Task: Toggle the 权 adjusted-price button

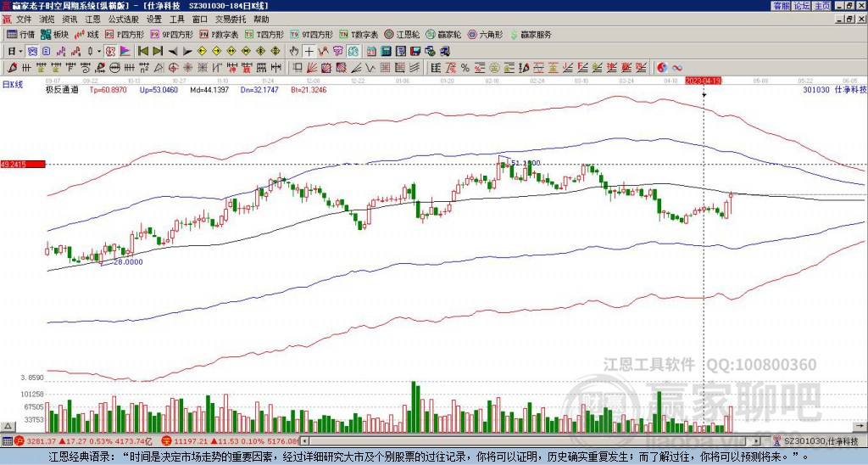Action: [x=109, y=51]
